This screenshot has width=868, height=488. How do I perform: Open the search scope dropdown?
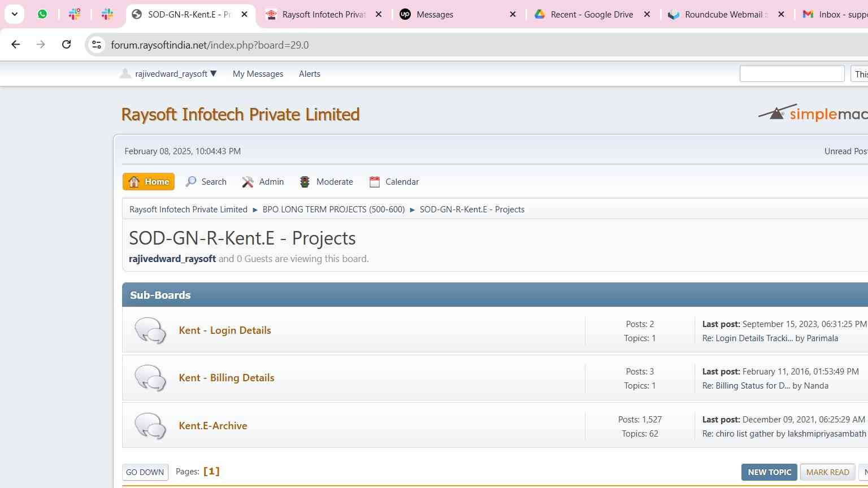click(x=860, y=74)
